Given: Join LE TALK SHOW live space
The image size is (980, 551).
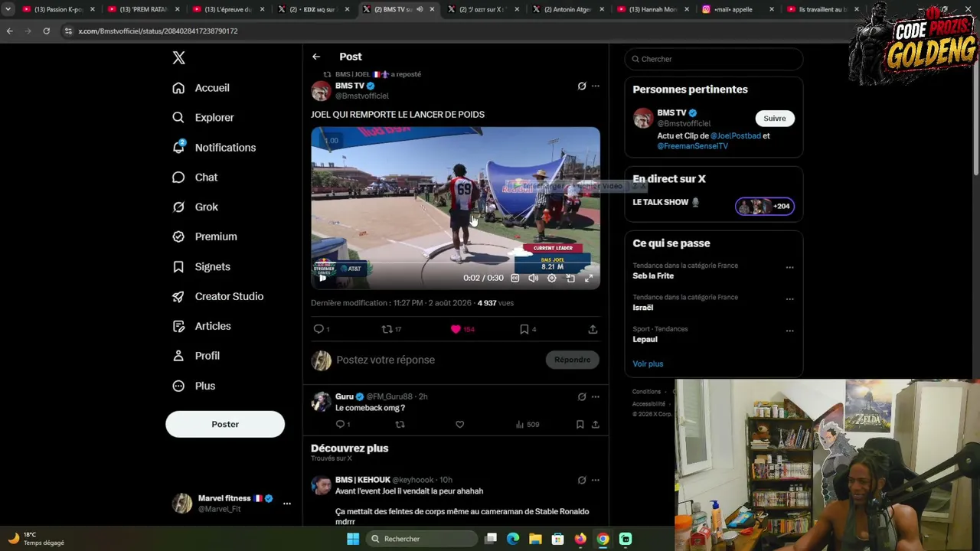Looking at the screenshot, I should coord(714,205).
